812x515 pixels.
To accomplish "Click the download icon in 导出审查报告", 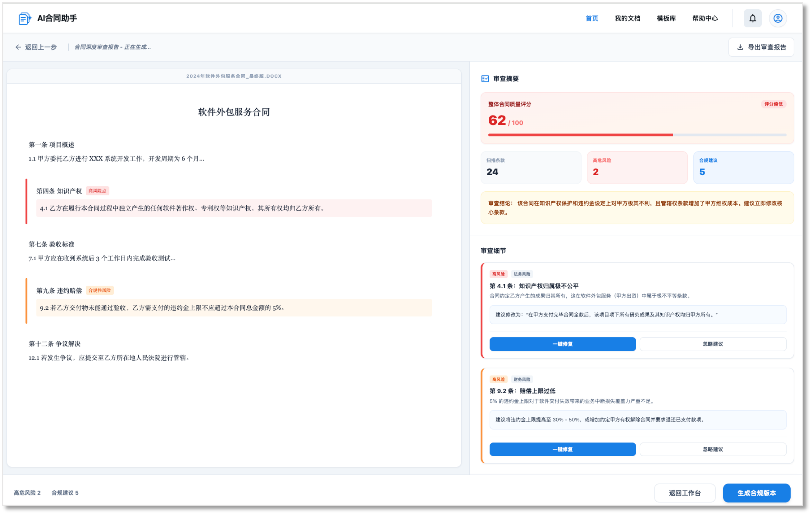I will pyautogui.click(x=740, y=47).
